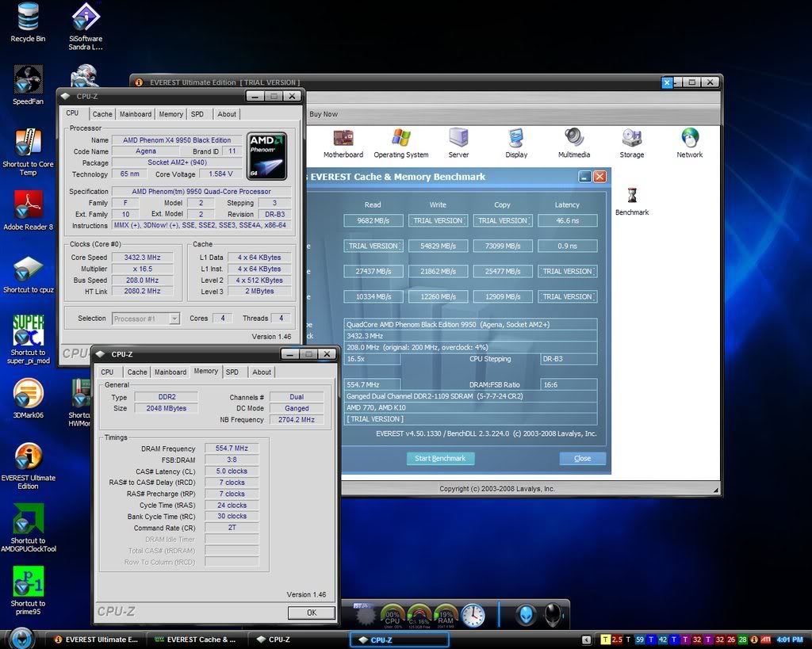Click the C: drive usage gauge

(419, 616)
